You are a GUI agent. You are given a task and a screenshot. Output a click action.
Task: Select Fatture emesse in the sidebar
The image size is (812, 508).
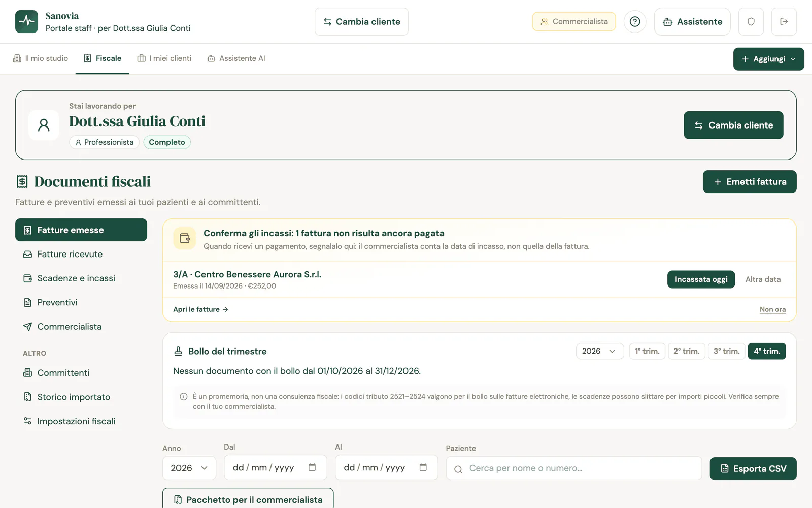[x=81, y=230]
